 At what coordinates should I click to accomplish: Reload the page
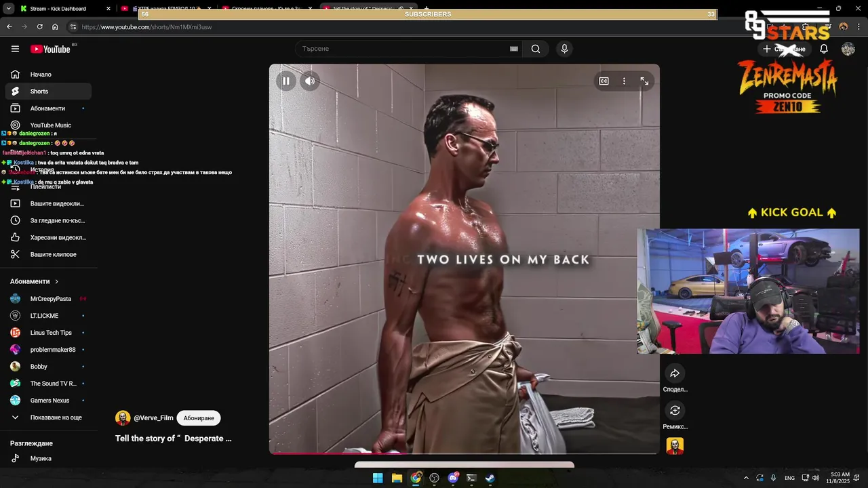point(40,27)
